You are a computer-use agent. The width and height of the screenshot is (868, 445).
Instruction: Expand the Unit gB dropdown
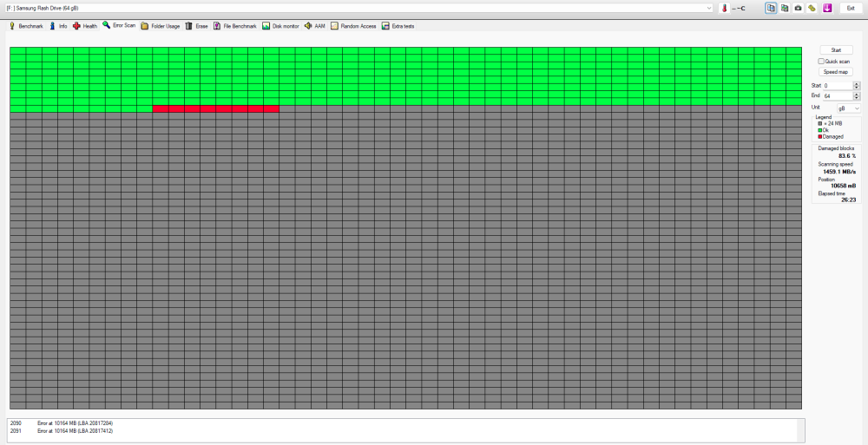849,108
